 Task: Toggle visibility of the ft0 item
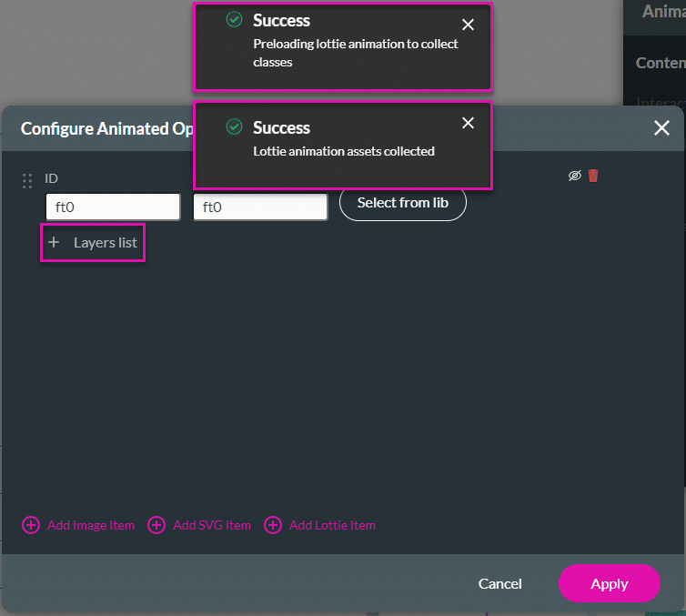[x=574, y=176]
